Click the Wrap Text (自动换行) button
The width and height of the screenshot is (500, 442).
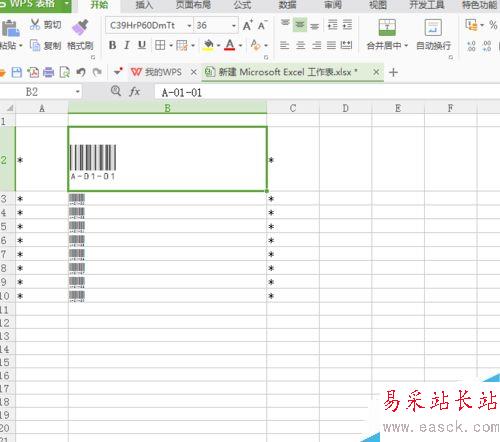pos(433,34)
